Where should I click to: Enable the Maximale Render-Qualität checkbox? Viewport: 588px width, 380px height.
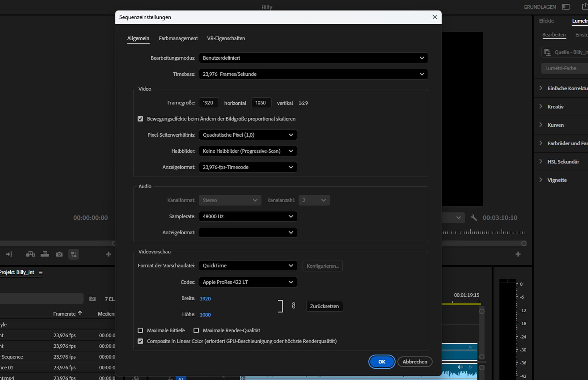click(x=196, y=330)
